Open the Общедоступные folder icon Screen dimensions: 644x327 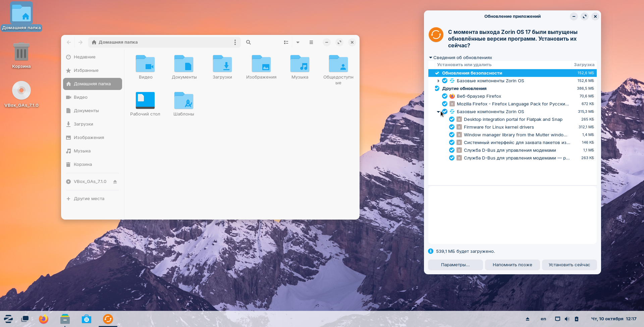338,64
